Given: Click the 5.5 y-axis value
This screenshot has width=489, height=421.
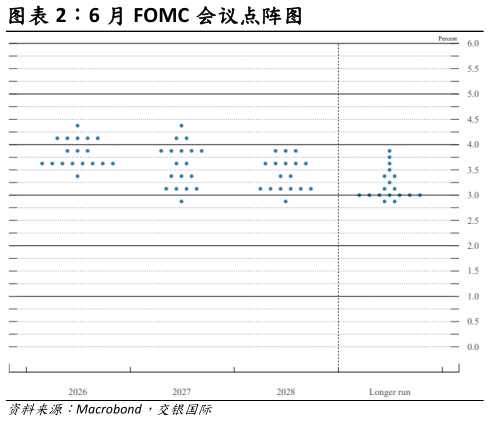Looking at the screenshot, I should coord(473,69).
